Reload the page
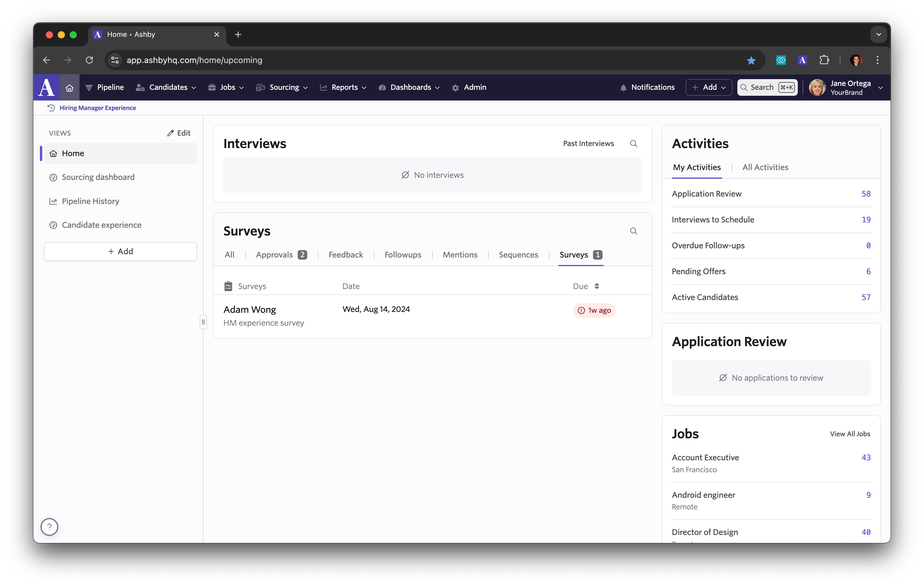The width and height of the screenshot is (924, 587). click(x=89, y=60)
